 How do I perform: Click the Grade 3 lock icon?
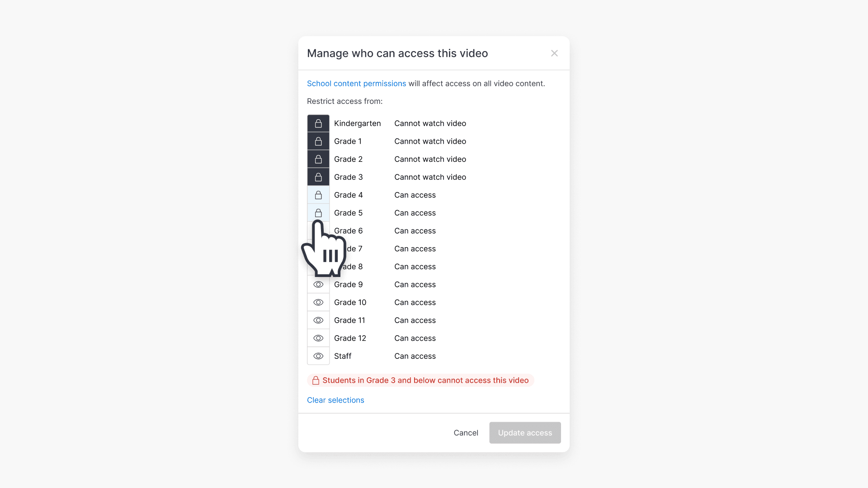318,177
